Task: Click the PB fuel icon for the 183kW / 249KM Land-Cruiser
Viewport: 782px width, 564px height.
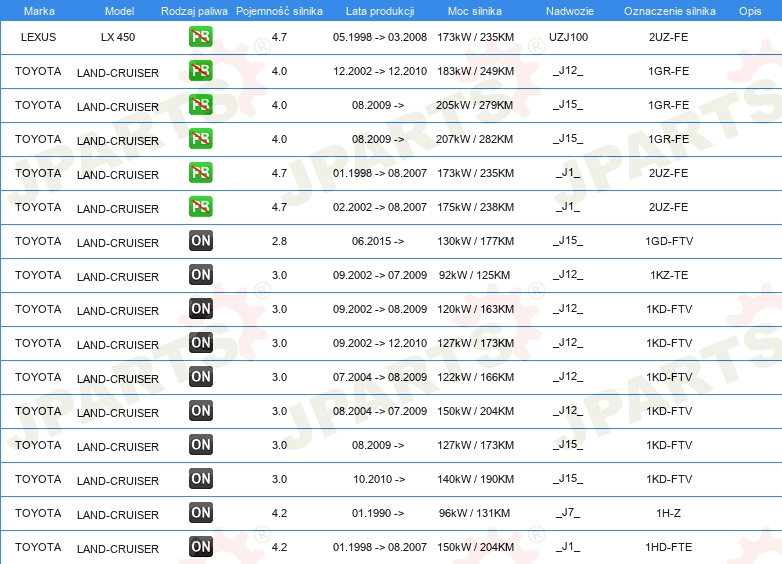Action: point(200,71)
